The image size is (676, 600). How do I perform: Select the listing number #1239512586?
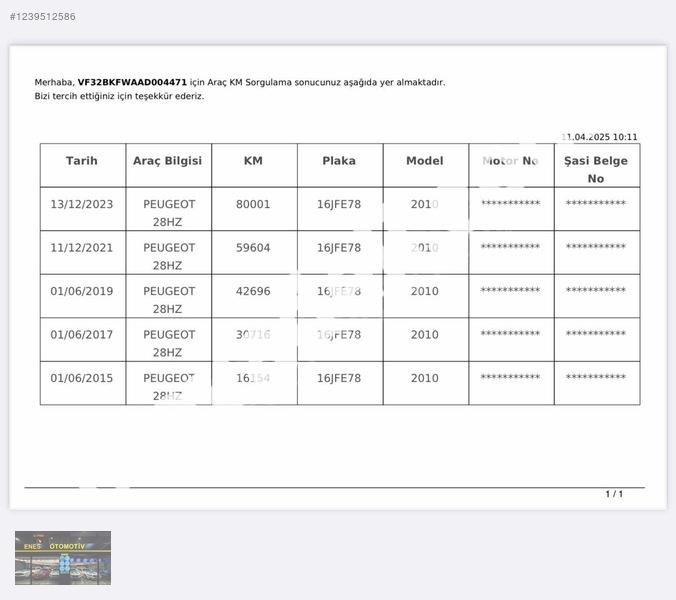tap(43, 16)
